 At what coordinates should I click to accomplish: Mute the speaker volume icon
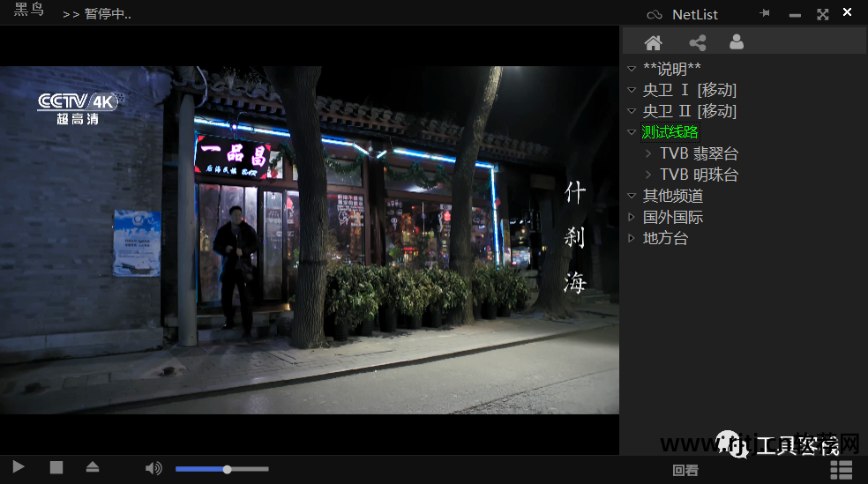click(x=153, y=469)
